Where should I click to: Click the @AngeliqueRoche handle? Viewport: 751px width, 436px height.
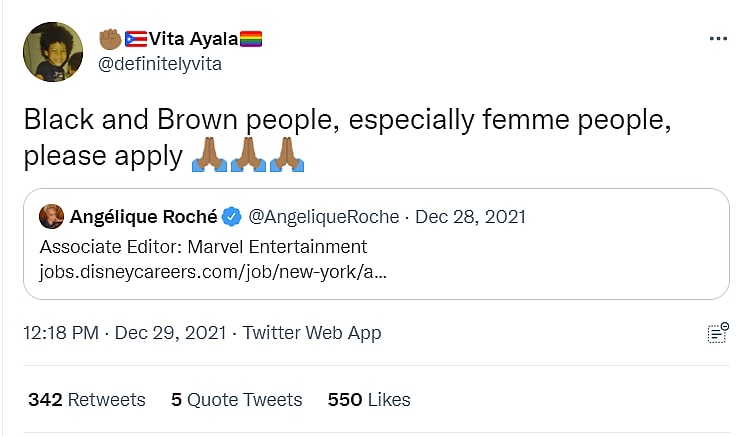pos(323,216)
